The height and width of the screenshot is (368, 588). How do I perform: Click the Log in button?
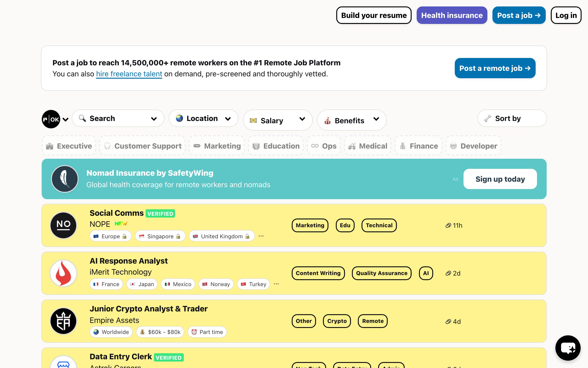[566, 15]
